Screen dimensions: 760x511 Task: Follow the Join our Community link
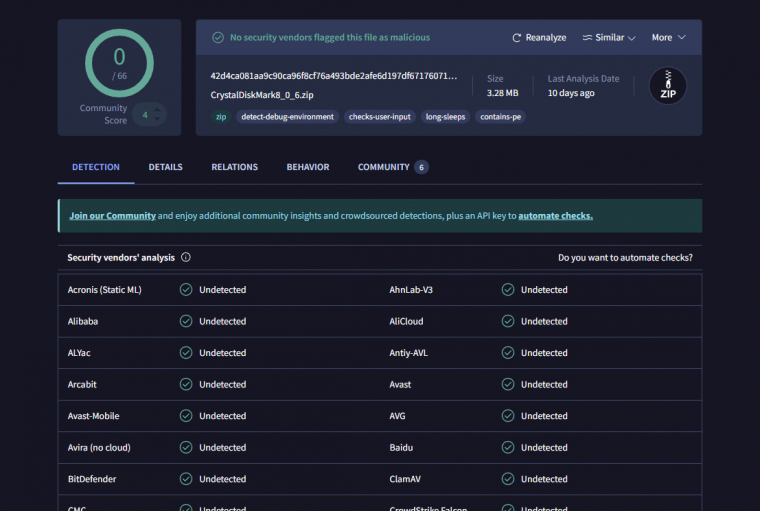(112, 216)
